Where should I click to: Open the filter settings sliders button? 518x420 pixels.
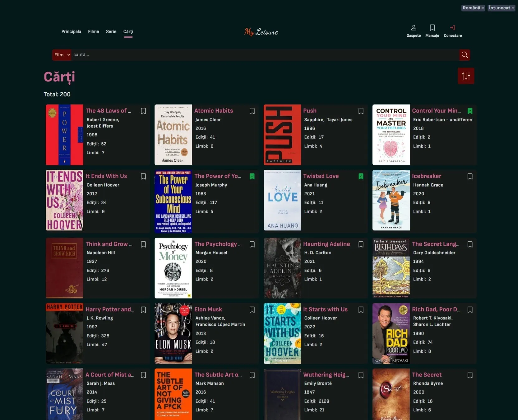point(466,76)
